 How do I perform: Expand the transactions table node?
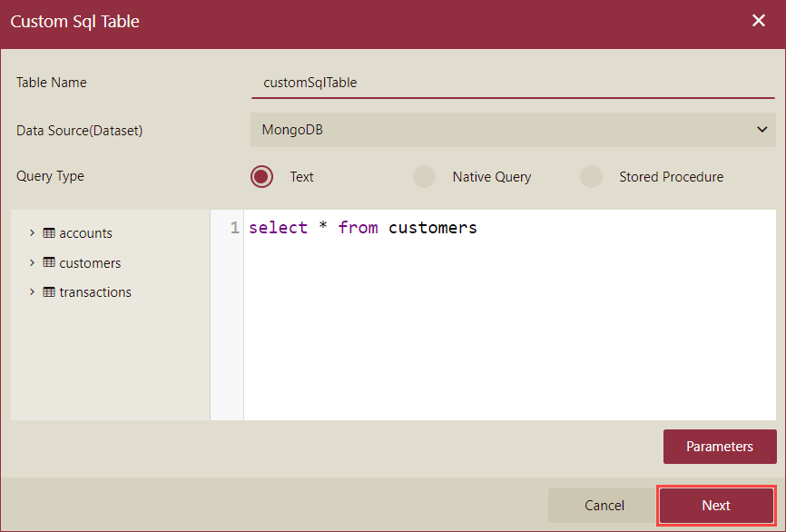pyautogui.click(x=32, y=292)
